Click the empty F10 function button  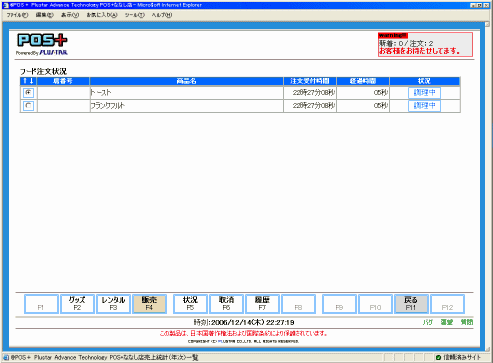375,304
